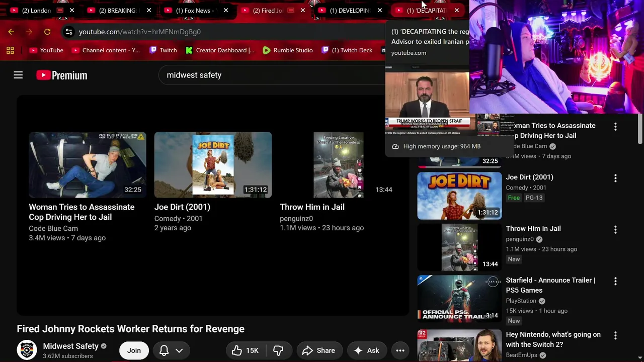Open the Creator Dashboard bookmark

(220, 50)
